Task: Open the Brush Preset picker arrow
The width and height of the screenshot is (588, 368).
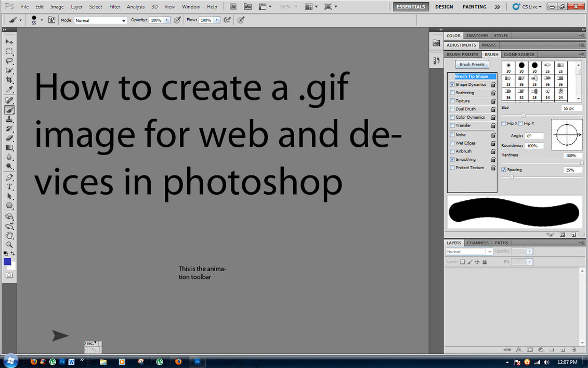Action: click(42, 20)
